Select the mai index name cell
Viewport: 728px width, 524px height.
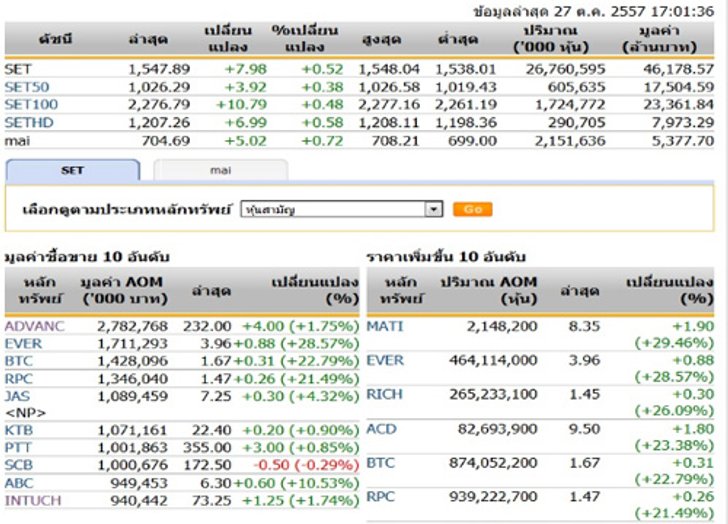(17, 141)
